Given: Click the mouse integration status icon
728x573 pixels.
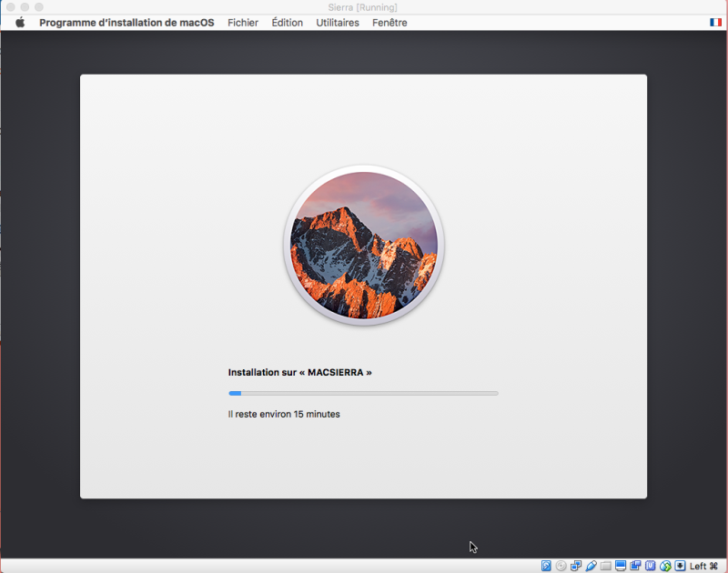Looking at the screenshot, I should coord(665,566).
